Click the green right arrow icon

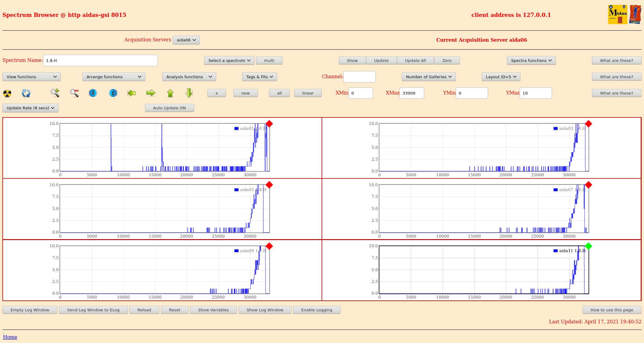coord(150,93)
